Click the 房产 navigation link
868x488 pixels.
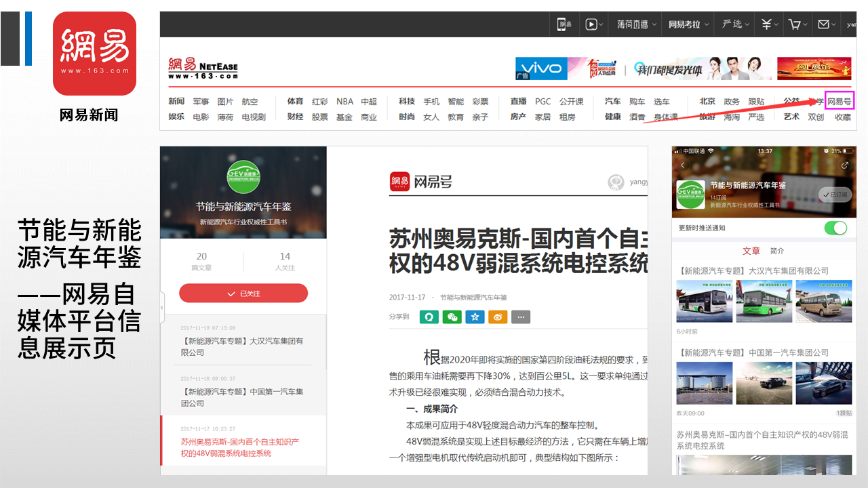pyautogui.click(x=518, y=117)
